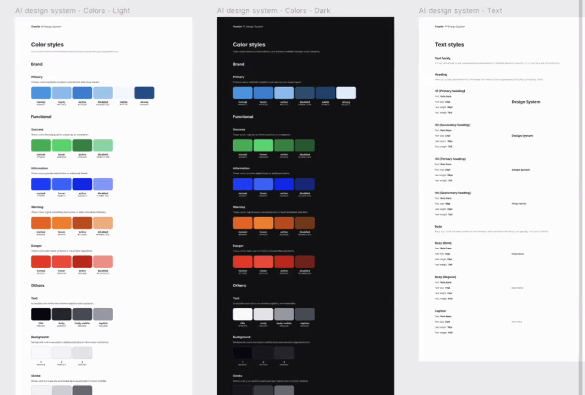Screen dimensions: 585x395
Task: Click the 'Color styles' heading in the Dark frame
Action: coord(249,44)
